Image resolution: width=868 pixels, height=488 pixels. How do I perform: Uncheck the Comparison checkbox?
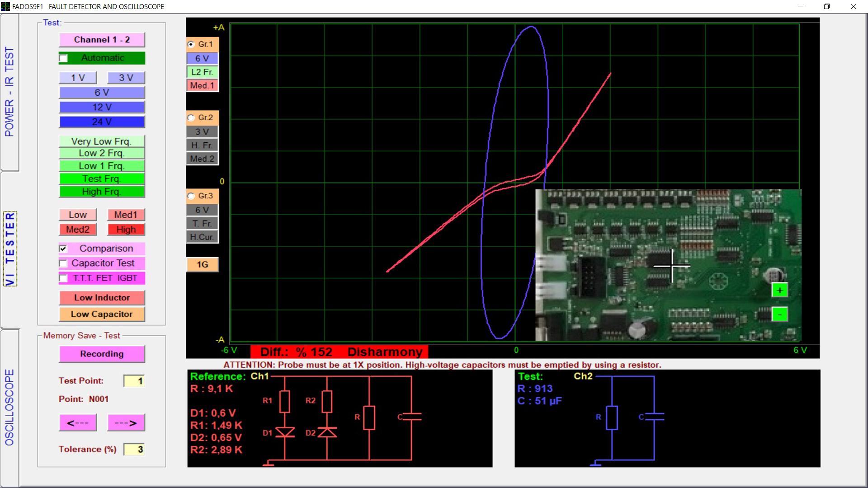click(x=64, y=249)
